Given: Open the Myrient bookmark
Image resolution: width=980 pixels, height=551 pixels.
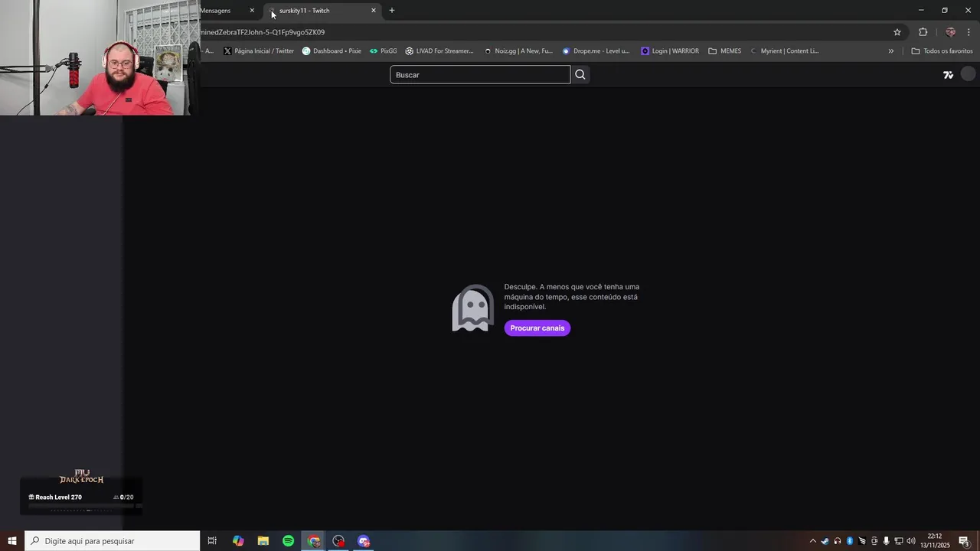Looking at the screenshot, I should [x=784, y=51].
